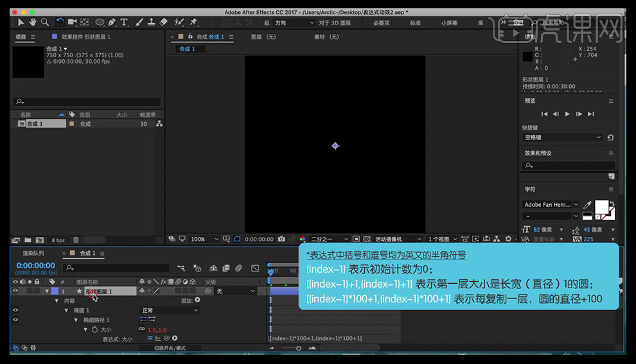
Task: Open composition mini-flowchart icon in timeline
Action: (181, 268)
